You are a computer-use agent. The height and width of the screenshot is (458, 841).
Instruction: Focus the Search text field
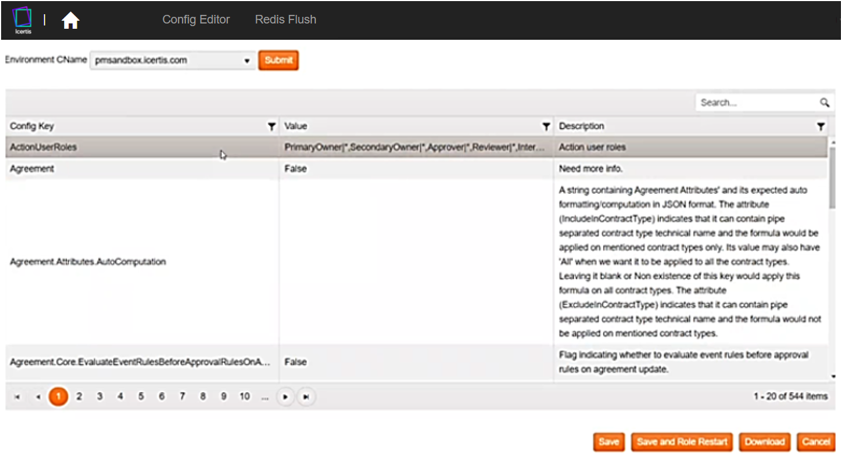757,103
